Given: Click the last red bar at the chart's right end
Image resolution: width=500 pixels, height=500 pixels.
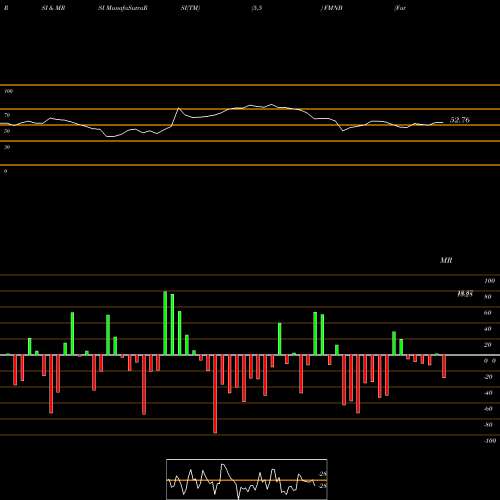Looking at the screenshot, I should point(444,366).
